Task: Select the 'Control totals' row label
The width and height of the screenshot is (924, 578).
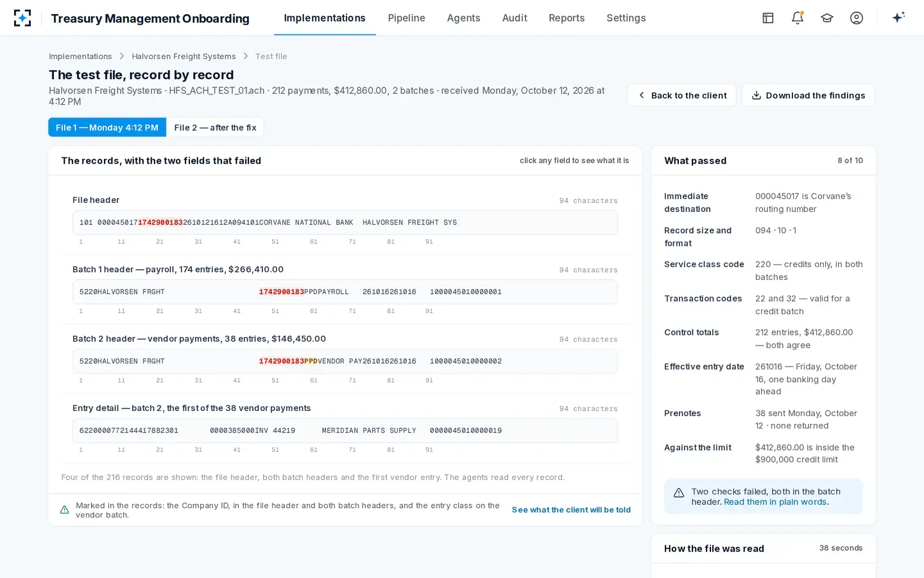Action: pyautogui.click(x=691, y=333)
